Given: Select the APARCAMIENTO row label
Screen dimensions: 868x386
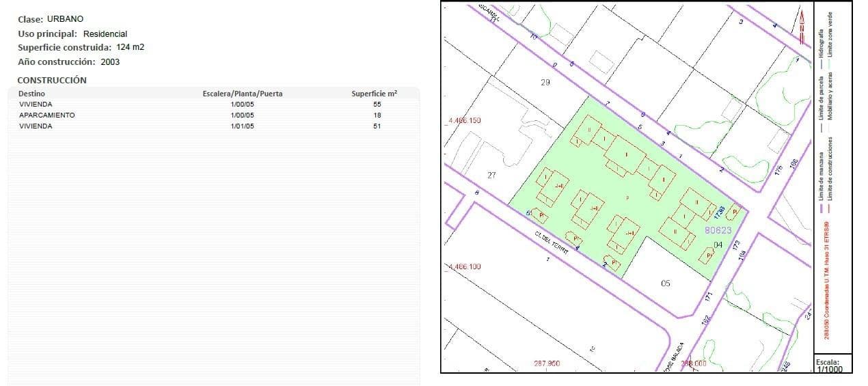Looking at the screenshot, I should pyautogui.click(x=47, y=115).
